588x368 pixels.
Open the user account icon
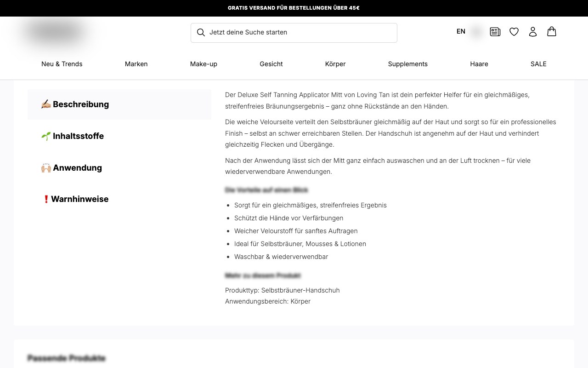click(x=533, y=32)
